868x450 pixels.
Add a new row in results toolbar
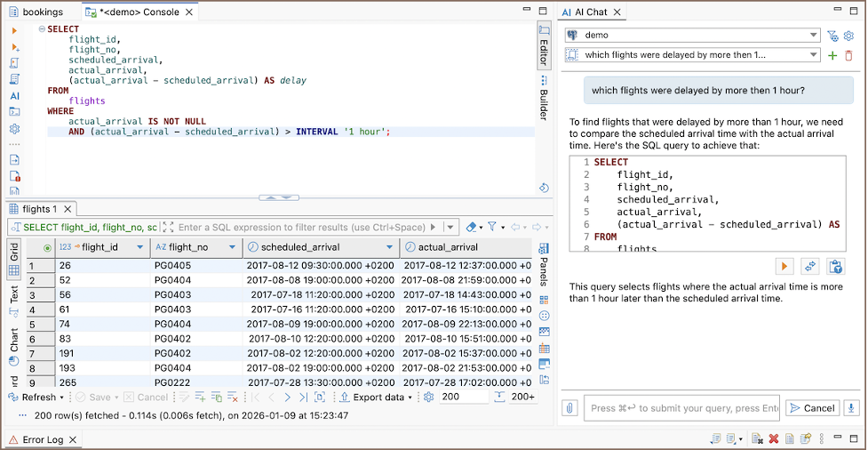200,397
